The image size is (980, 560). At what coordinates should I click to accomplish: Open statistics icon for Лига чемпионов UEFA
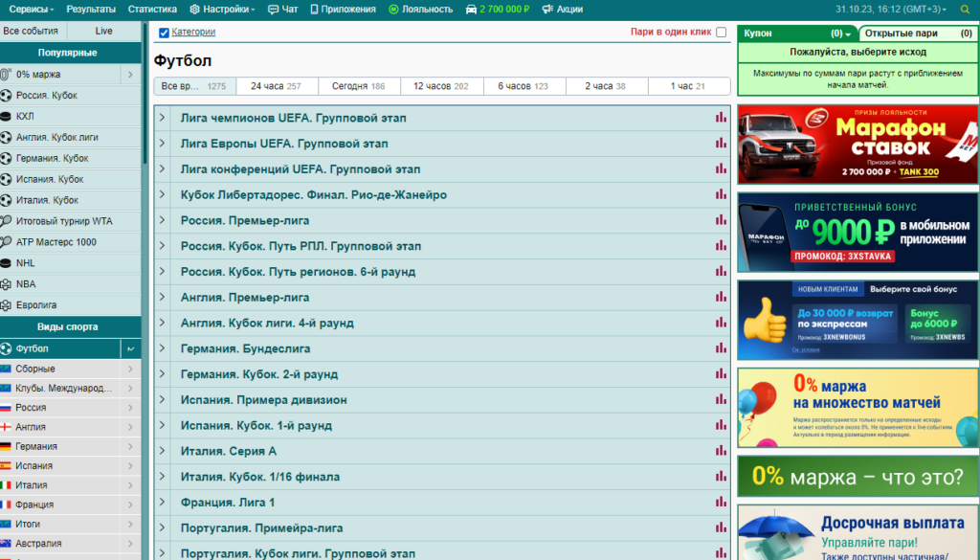tap(721, 118)
